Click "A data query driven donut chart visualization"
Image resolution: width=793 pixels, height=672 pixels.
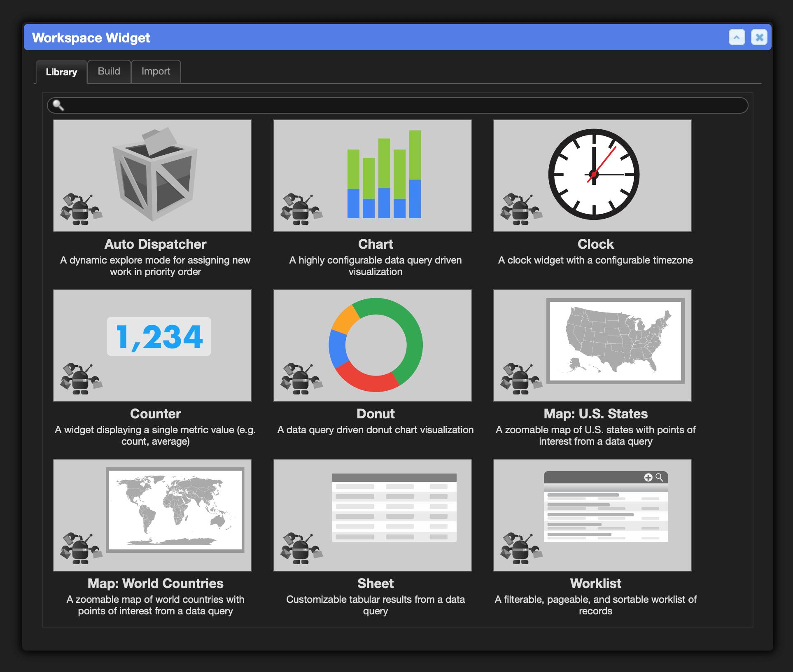pos(376,430)
